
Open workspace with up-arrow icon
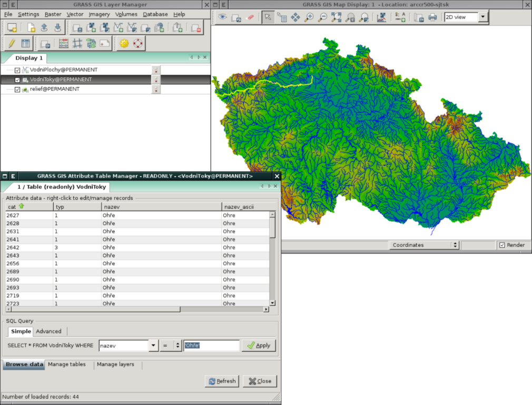44,28
